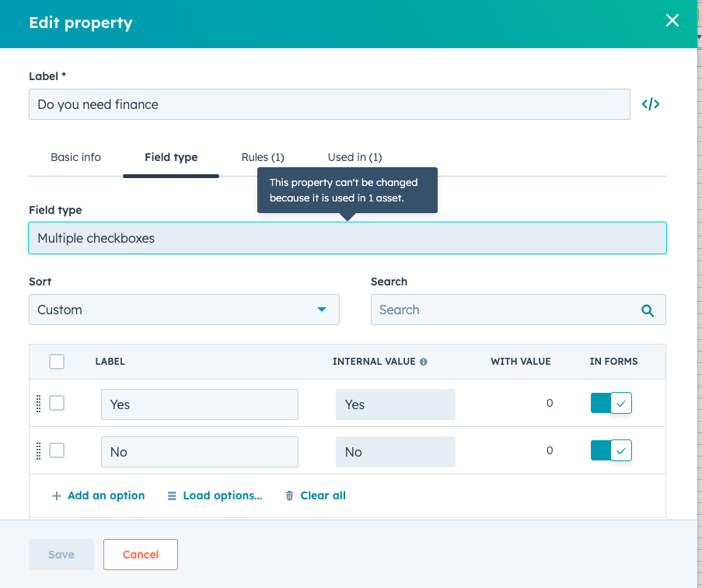Click the search magnifier in the Search box
The height and width of the screenshot is (588, 702).
pyautogui.click(x=648, y=310)
